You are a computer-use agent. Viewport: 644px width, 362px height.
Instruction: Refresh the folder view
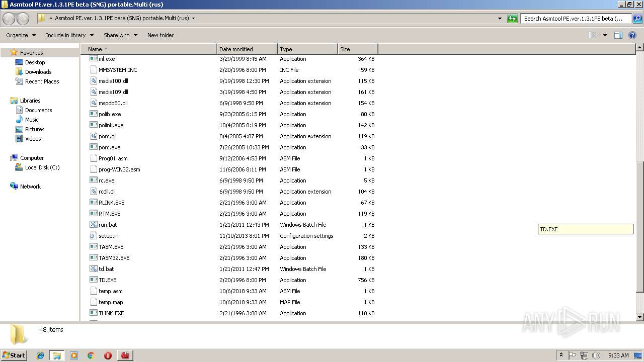(512, 19)
